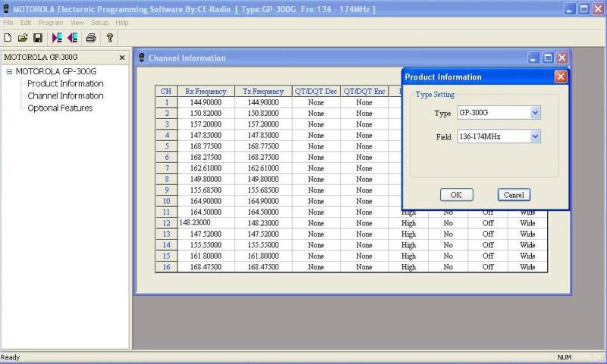This screenshot has height=364, width=607.
Task: Click channel 15 No cell
Action: [448, 256]
